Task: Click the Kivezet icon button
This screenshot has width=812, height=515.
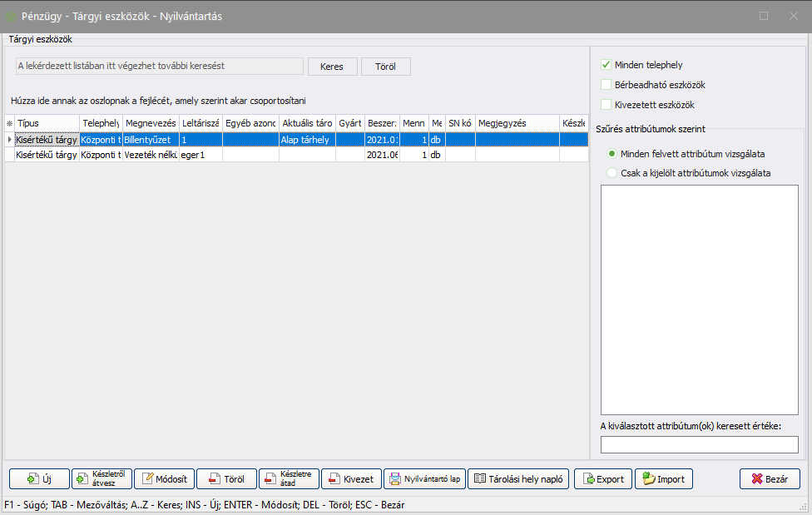Action: coord(351,479)
